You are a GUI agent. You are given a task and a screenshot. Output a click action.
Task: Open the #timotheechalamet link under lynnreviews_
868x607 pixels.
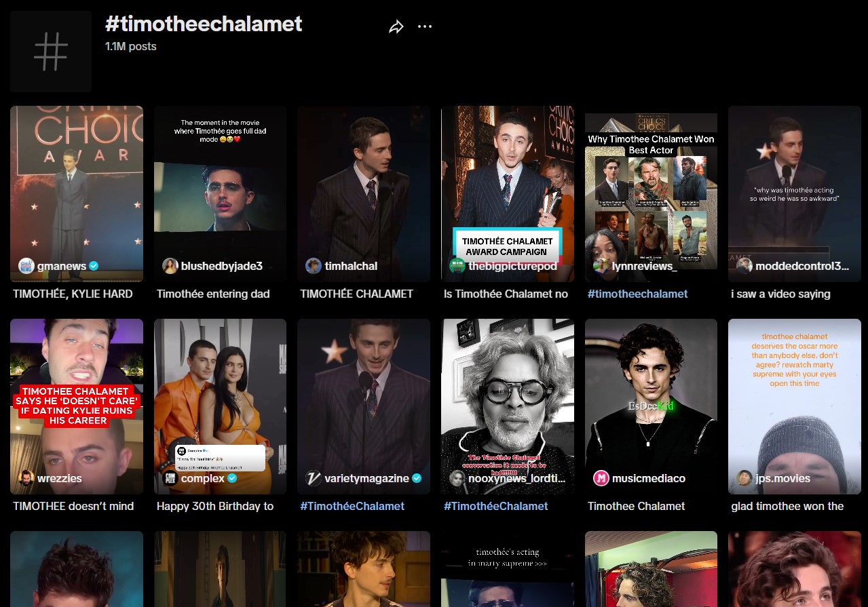[x=637, y=294]
